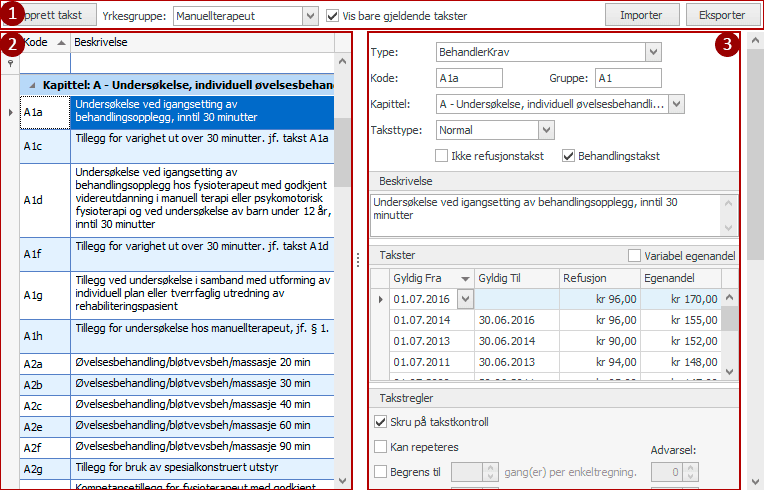Select the A1f takst row
This screenshot has width=764, height=490.
tap(177, 254)
